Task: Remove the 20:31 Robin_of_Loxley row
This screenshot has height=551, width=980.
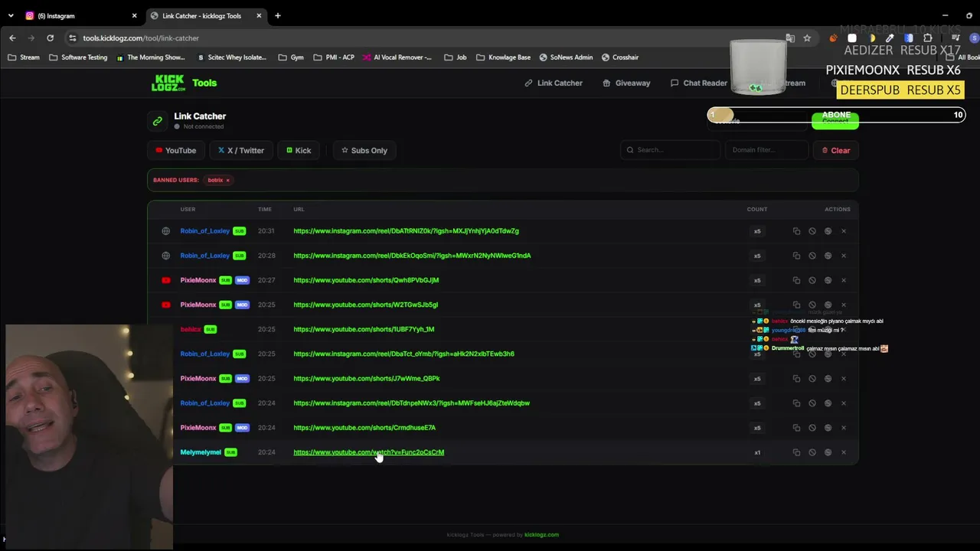Action: (x=844, y=231)
